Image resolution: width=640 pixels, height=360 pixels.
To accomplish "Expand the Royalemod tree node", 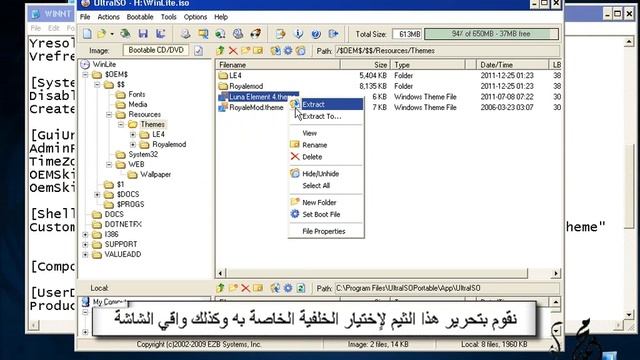I will tap(133, 144).
